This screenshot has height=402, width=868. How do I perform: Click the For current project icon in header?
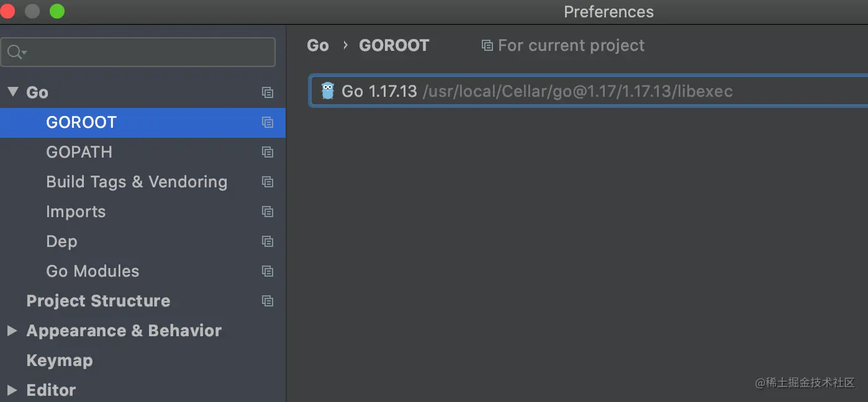coord(487,45)
